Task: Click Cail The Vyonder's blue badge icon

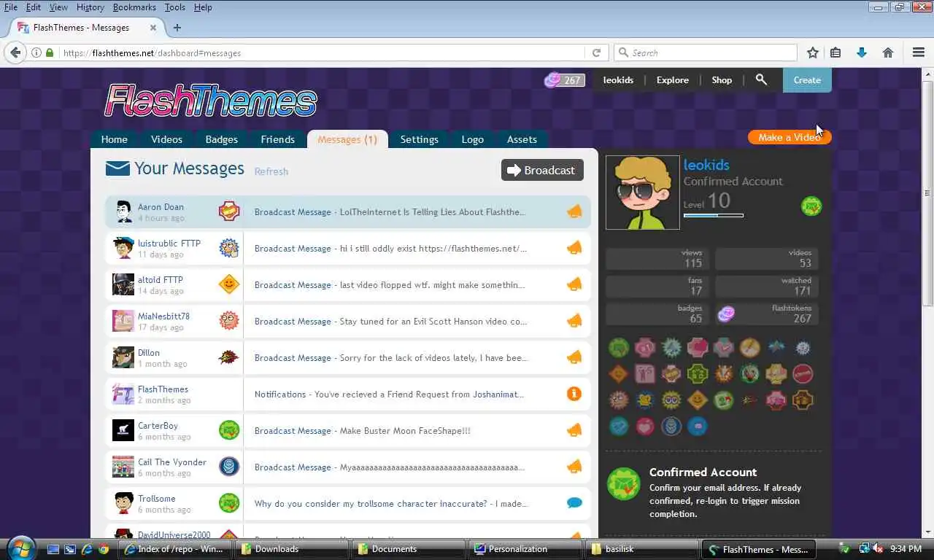Action: point(229,467)
